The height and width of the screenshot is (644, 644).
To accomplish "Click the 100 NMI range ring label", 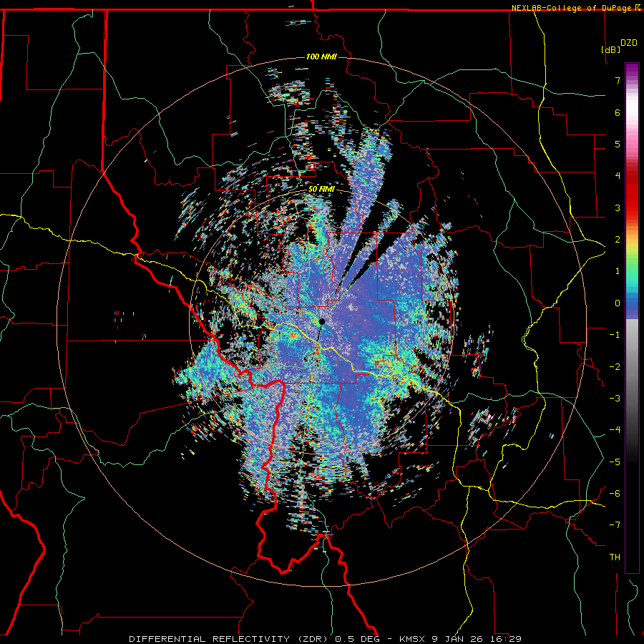I will pyautogui.click(x=321, y=57).
